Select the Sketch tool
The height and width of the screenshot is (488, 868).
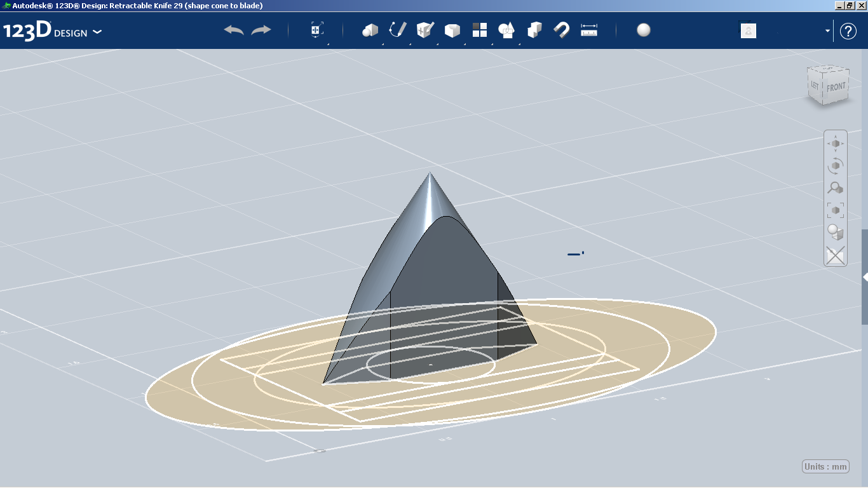pyautogui.click(x=398, y=30)
